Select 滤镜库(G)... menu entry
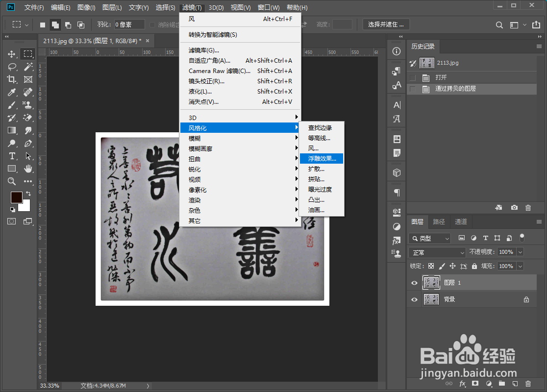 (240, 50)
